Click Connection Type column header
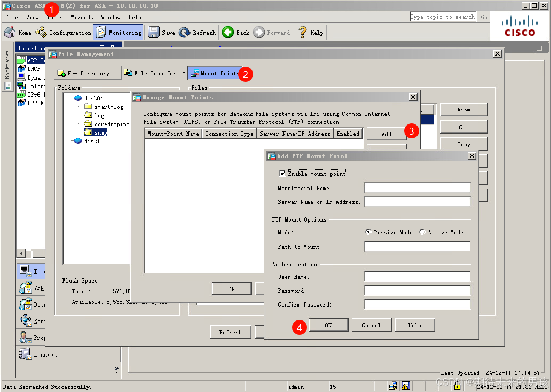This screenshot has height=392, width=551. [229, 134]
